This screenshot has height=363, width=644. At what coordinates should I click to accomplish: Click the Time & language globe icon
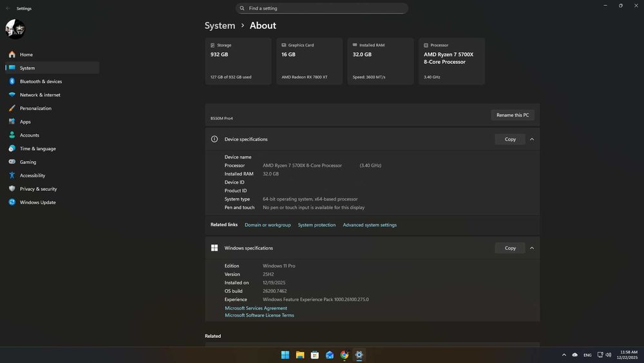click(x=12, y=148)
